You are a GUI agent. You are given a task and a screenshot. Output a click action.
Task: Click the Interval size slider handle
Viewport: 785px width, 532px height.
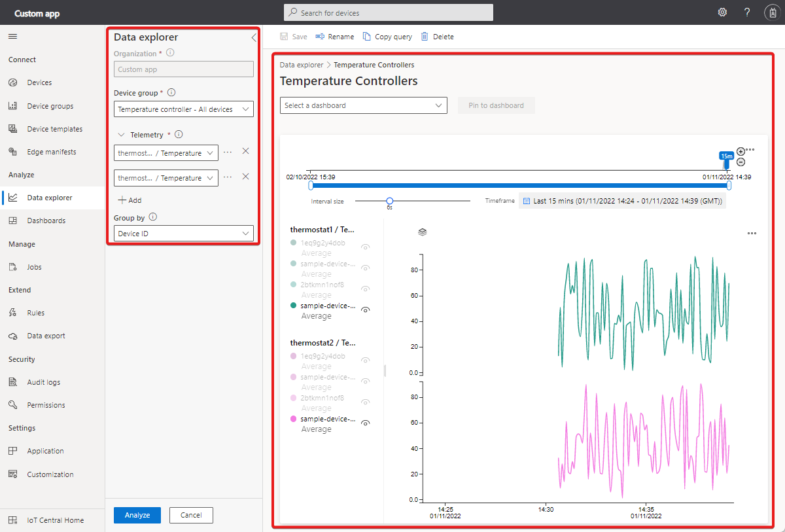click(389, 201)
